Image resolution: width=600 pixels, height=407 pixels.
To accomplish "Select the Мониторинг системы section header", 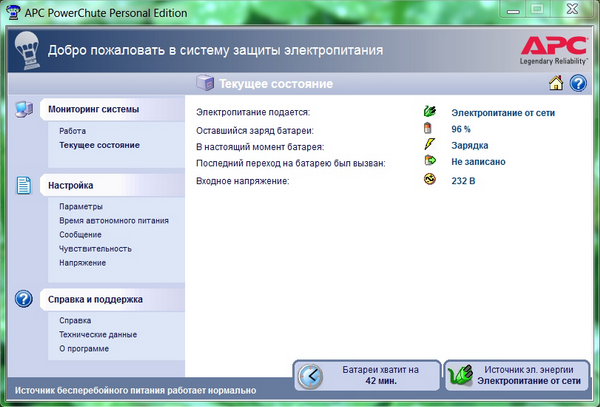I will click(112, 109).
